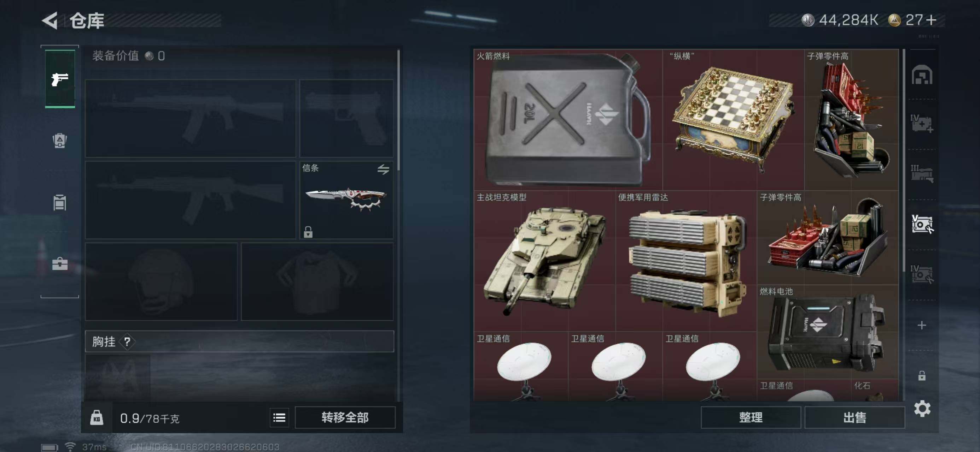Select the weapons pistol tab in sidebar

point(60,79)
